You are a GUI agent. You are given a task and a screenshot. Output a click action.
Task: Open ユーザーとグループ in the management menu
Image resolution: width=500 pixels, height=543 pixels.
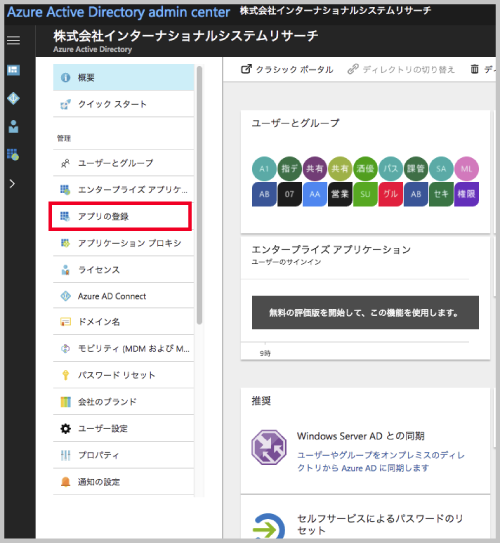pyautogui.click(x=123, y=163)
